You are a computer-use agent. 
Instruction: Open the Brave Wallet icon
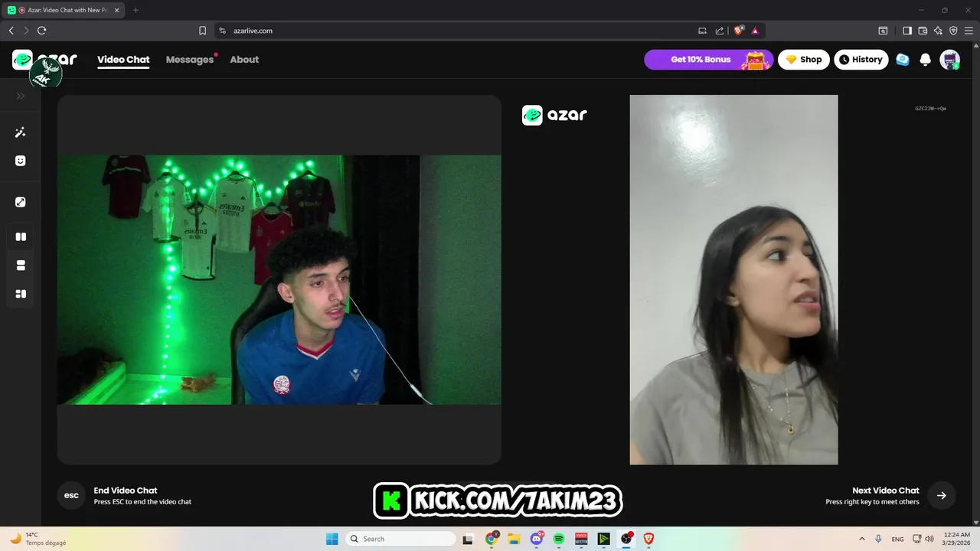pyautogui.click(x=923, y=31)
